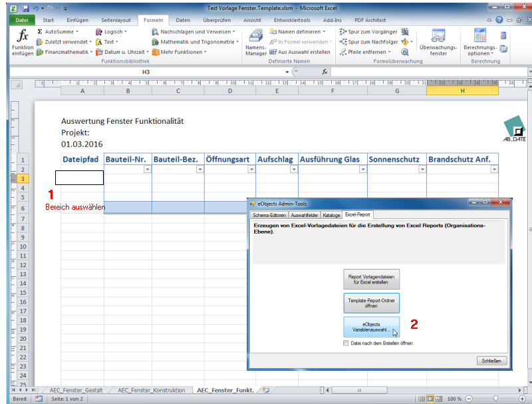
Task: Click the insert function fx in formula bar
Action: [x=325, y=72]
